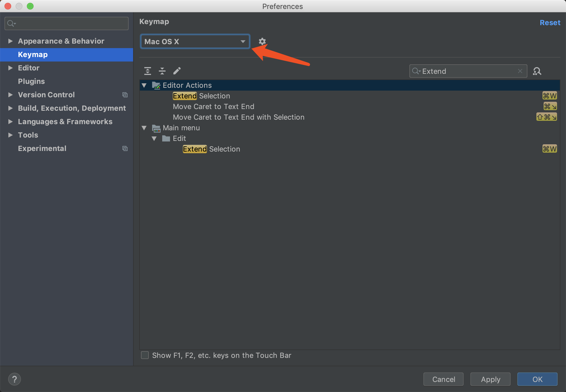Screen dimensions: 566x392
Task: Click the Version Control project-level icon
Action: pyautogui.click(x=125, y=95)
